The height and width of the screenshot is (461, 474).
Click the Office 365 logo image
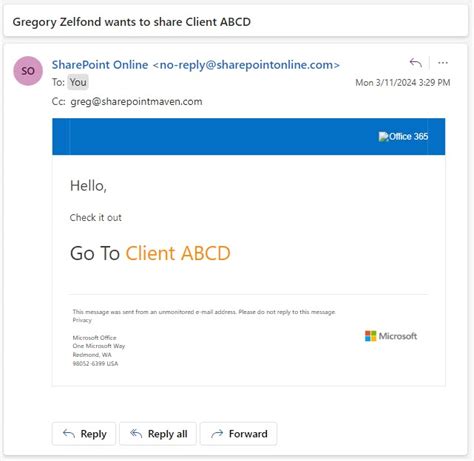point(403,136)
